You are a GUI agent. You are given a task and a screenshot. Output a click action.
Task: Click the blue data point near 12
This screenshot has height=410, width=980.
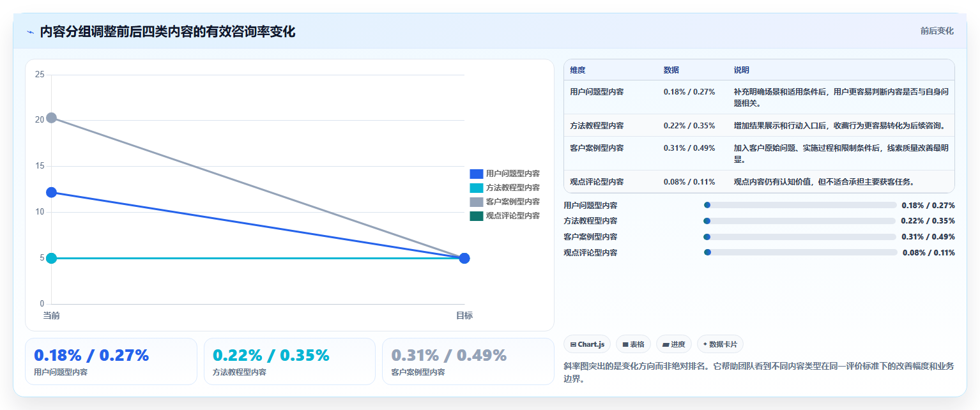[51, 192]
